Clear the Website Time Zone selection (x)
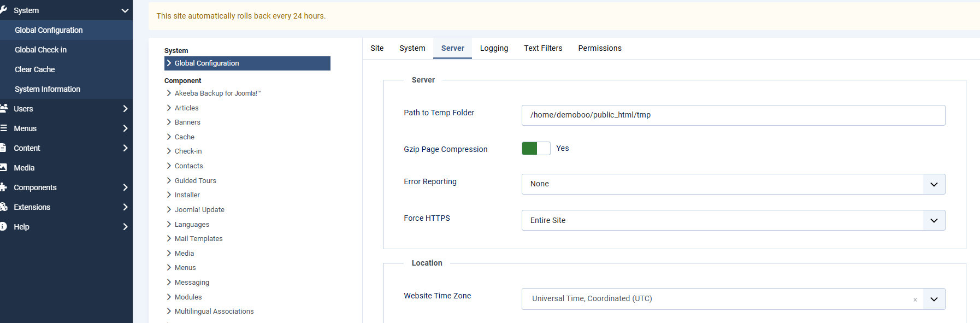 [915, 299]
